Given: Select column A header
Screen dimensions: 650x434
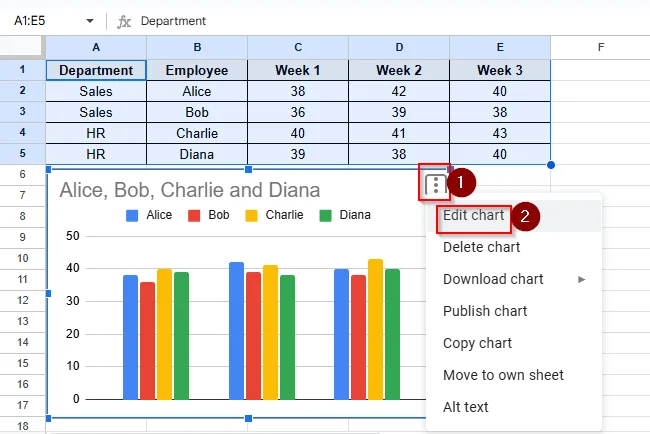Looking at the screenshot, I should coord(96,47).
